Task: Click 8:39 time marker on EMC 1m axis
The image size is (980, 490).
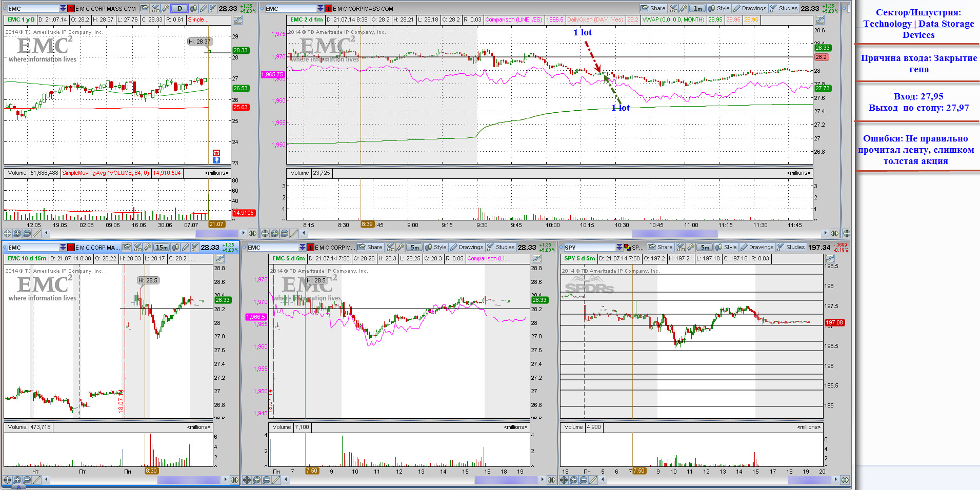Action: pos(367,224)
